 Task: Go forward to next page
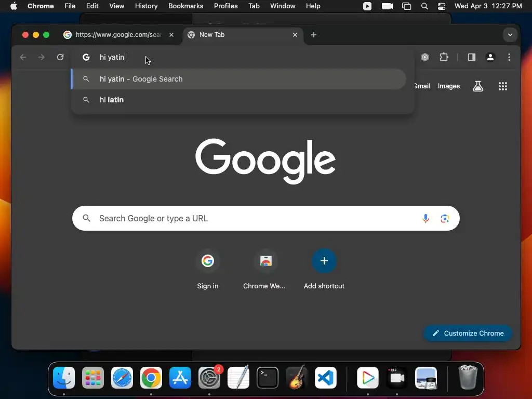42,57
